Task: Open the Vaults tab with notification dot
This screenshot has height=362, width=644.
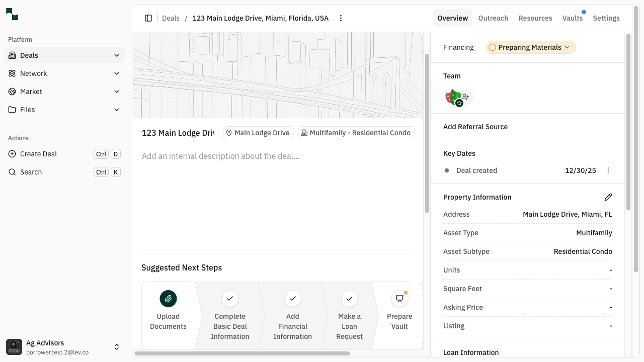Action: click(573, 18)
